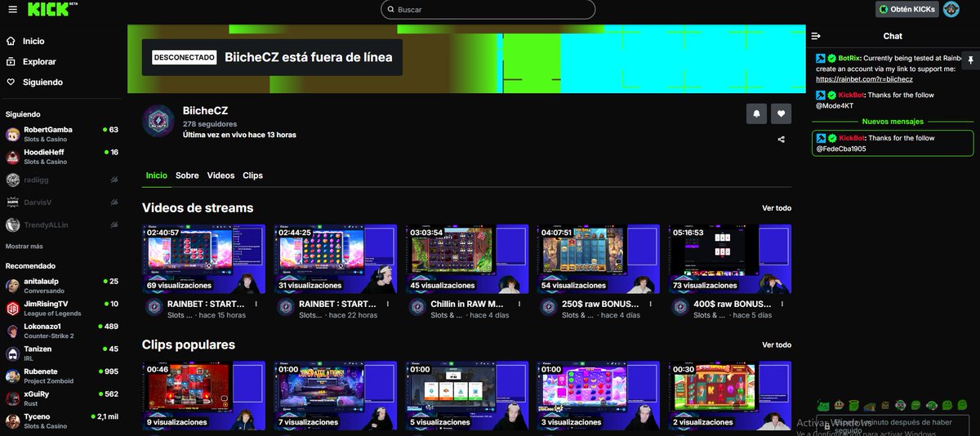Open options menu for 250$ raw BONUS video
Screen dimensions: 980x436
(x=651, y=304)
